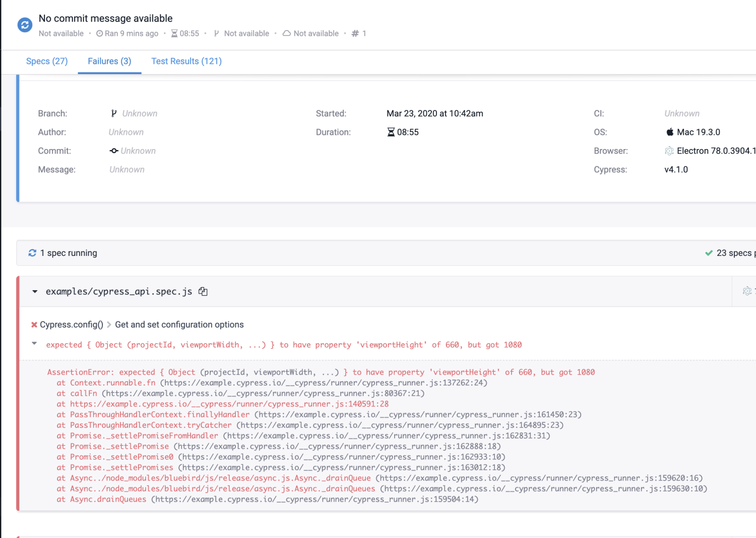756x538 pixels.
Task: Click the hourglass icon beside 08:55 in header
Action: pos(174,34)
